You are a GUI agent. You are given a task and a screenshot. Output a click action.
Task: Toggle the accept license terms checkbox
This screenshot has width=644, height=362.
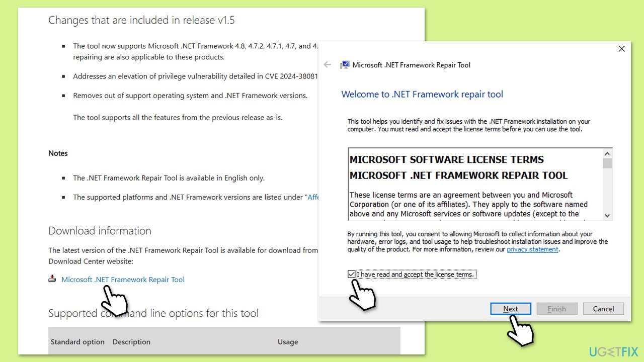click(351, 275)
